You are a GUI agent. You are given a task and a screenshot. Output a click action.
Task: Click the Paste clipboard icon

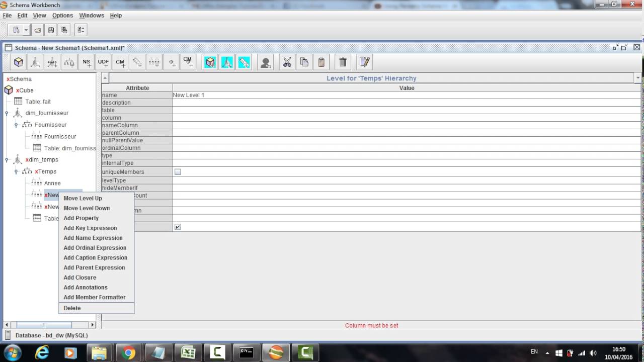(321, 62)
